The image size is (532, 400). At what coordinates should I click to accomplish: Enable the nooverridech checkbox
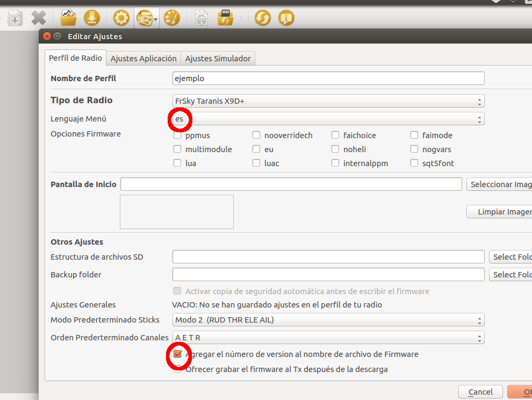[256, 135]
